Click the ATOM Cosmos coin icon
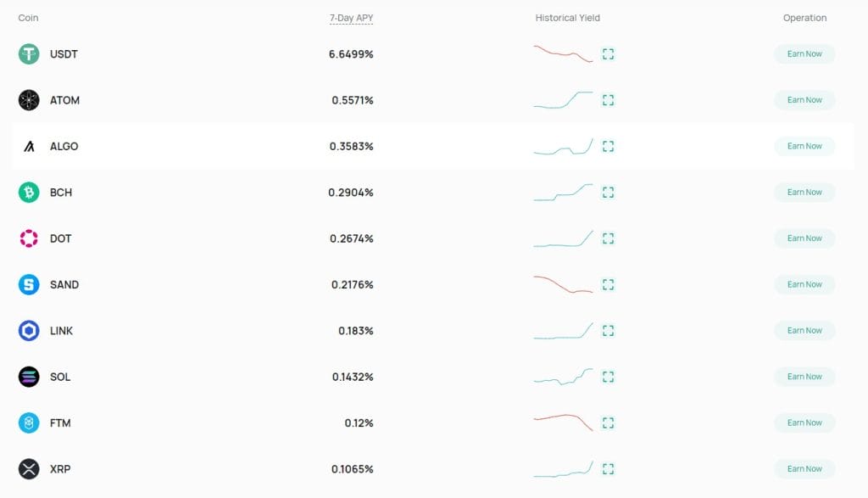Viewport: 868px width, 498px height. [30, 99]
